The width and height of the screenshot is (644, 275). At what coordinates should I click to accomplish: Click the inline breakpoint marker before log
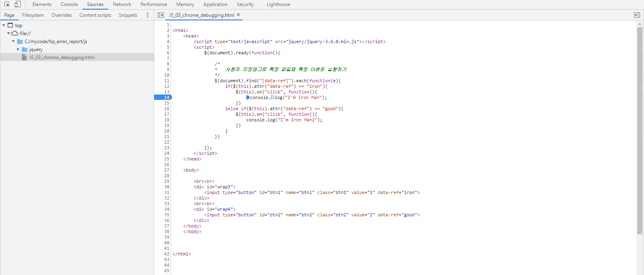click(273, 97)
